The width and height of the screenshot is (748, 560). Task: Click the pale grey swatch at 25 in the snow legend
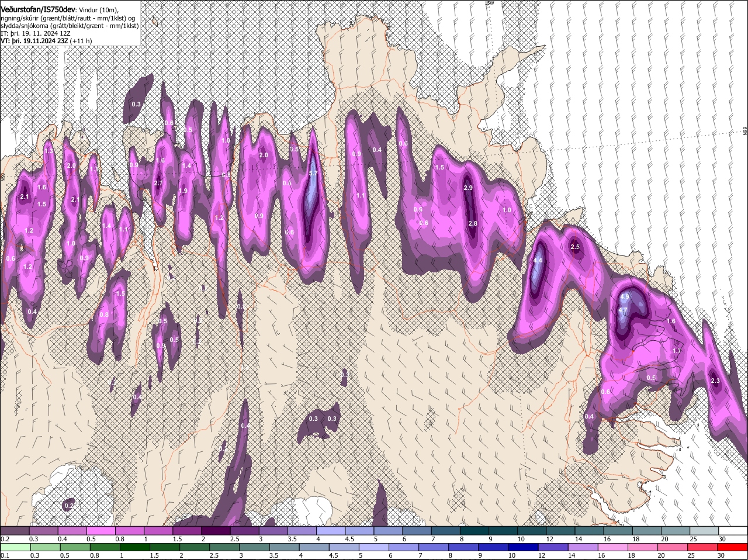click(x=704, y=530)
